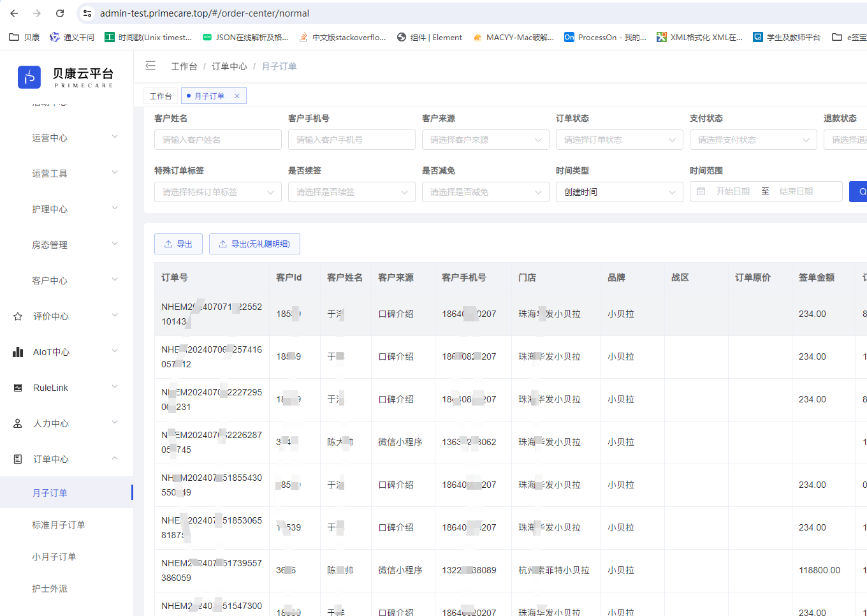
Task: Open 护士外派 in the sidebar
Action: (66, 588)
